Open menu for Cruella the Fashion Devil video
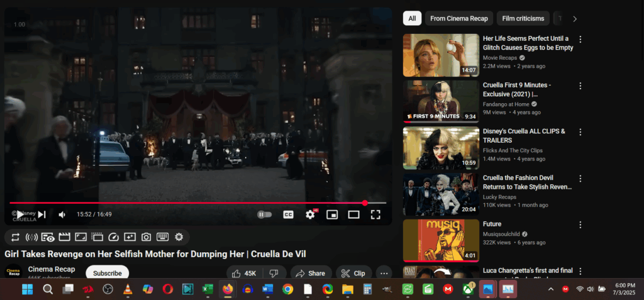644x300 pixels. [x=580, y=179]
